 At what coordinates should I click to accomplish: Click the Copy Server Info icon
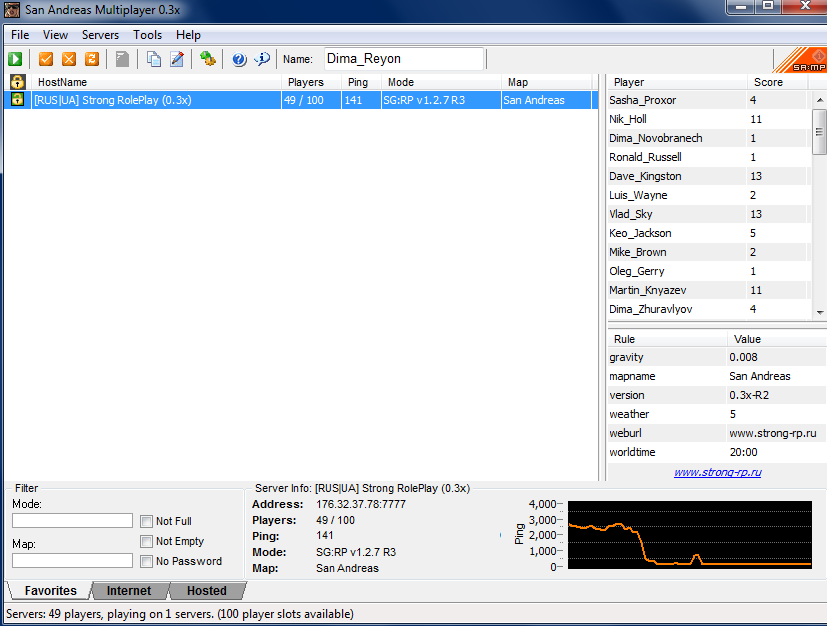point(153,59)
